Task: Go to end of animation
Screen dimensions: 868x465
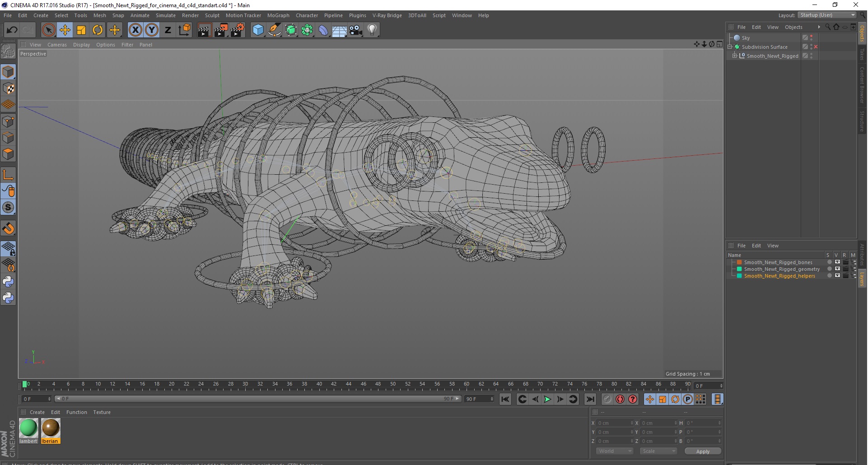Action: (590, 400)
